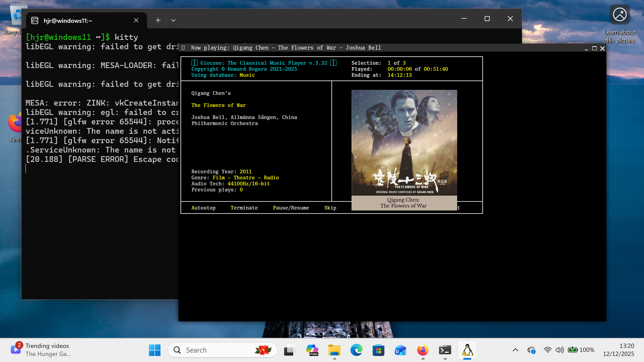This screenshot has width=644, height=362.
Task: Open File Explorer from the taskbar
Action: coord(334,350)
